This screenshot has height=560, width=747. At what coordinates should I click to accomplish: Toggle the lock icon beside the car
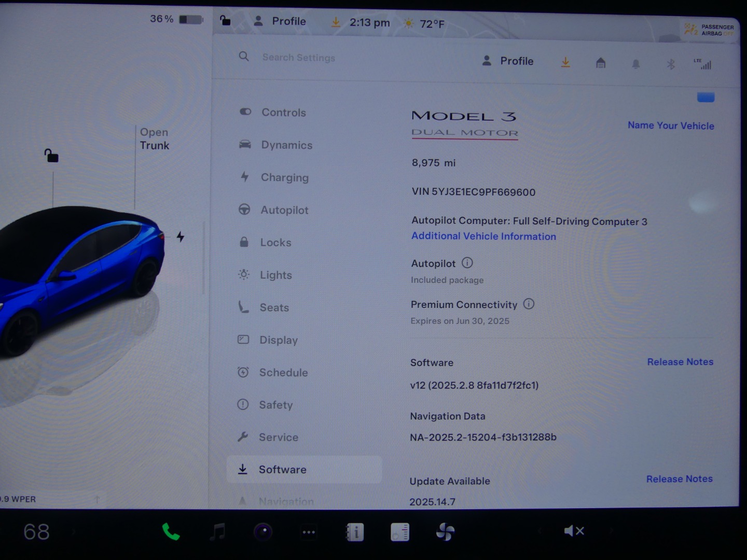point(51,156)
